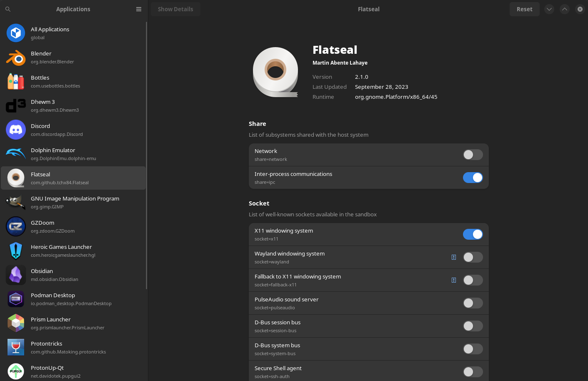Click the GIMP Wilber icon

pos(16,202)
